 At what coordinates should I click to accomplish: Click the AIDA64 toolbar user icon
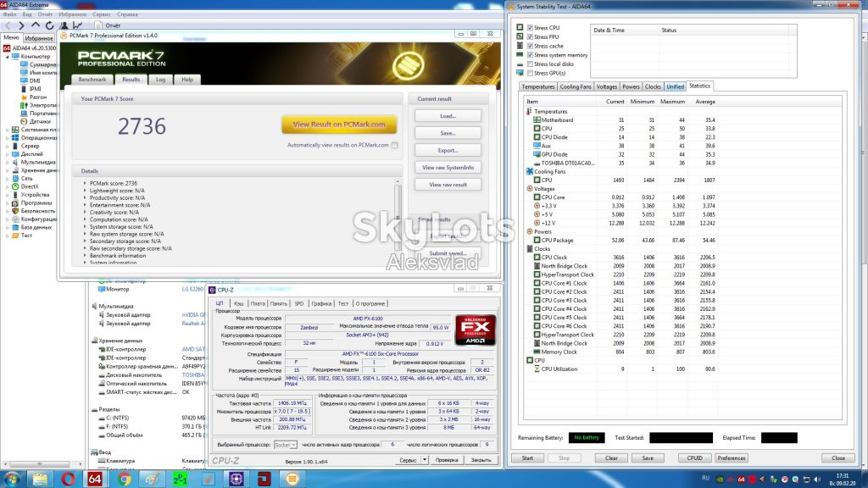tap(64, 25)
